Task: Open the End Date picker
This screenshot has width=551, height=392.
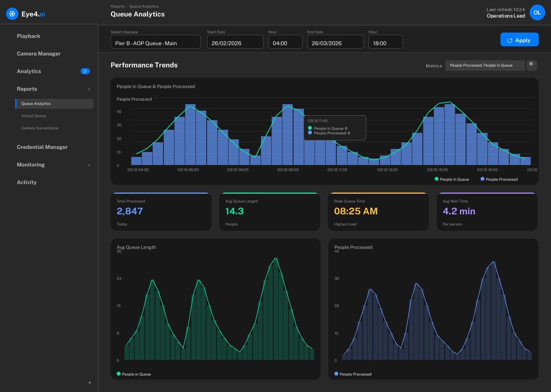Action: 335,42
